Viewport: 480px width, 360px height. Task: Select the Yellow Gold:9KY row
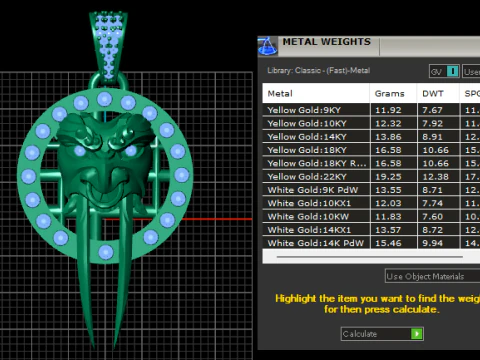(371, 110)
